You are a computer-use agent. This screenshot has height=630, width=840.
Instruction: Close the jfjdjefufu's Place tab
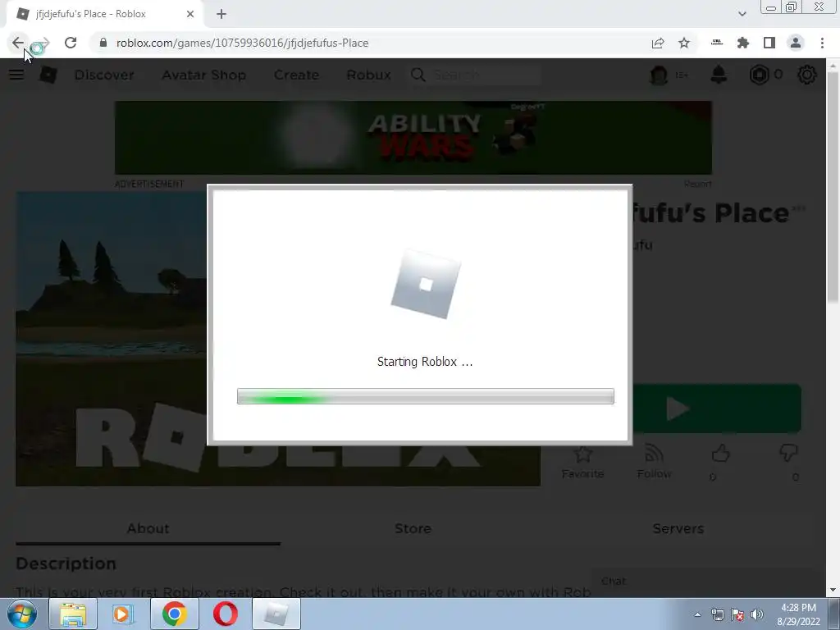190,14
